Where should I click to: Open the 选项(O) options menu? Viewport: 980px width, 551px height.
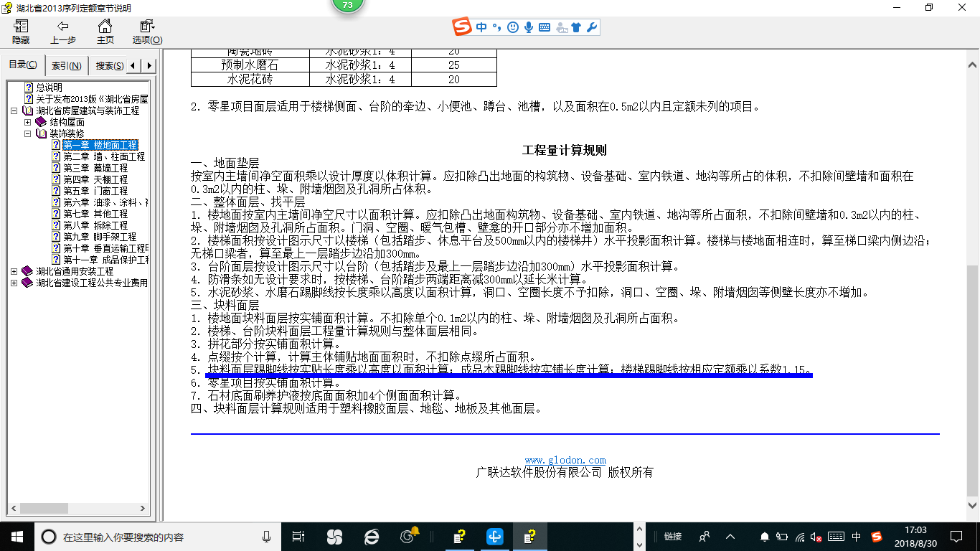[148, 32]
